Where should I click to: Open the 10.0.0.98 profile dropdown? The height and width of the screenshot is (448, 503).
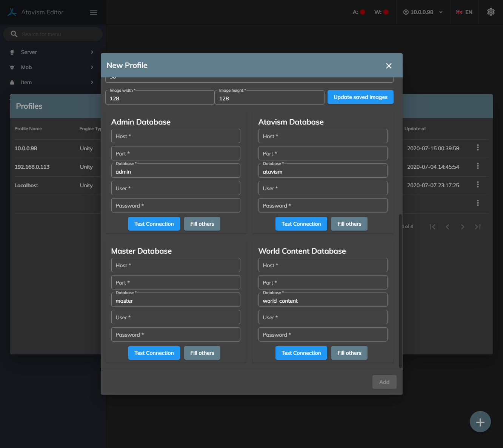[423, 12]
